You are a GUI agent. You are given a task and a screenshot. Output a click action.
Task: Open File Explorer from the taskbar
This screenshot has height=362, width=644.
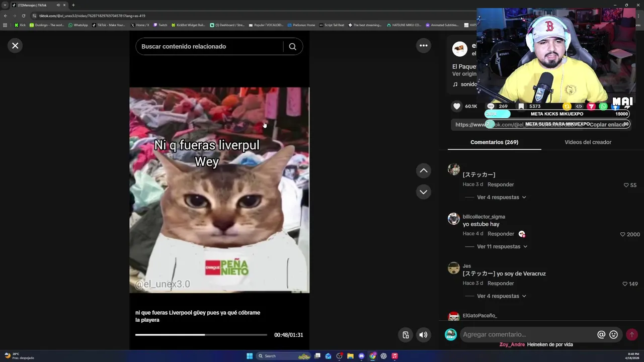(x=350, y=356)
